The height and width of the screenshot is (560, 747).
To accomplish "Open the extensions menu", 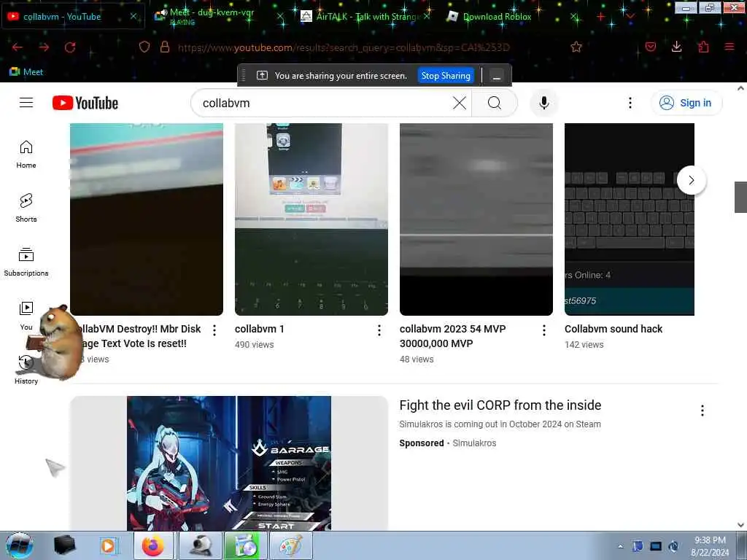I will (703, 47).
